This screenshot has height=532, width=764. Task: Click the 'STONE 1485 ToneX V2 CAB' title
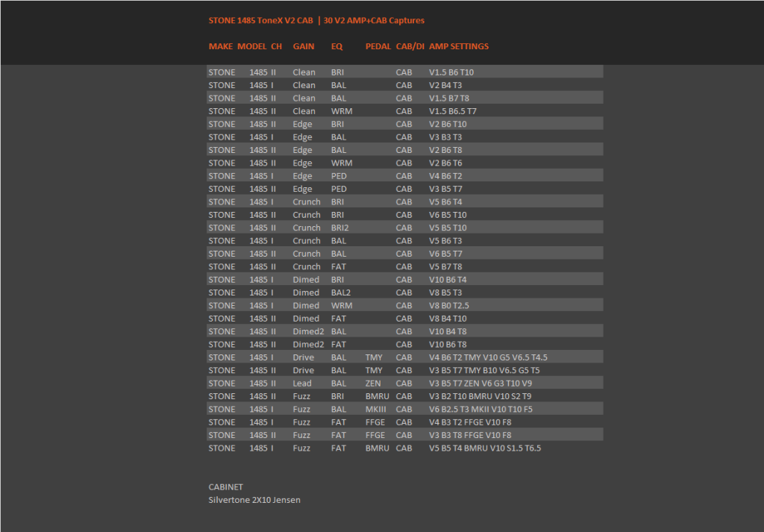260,20
